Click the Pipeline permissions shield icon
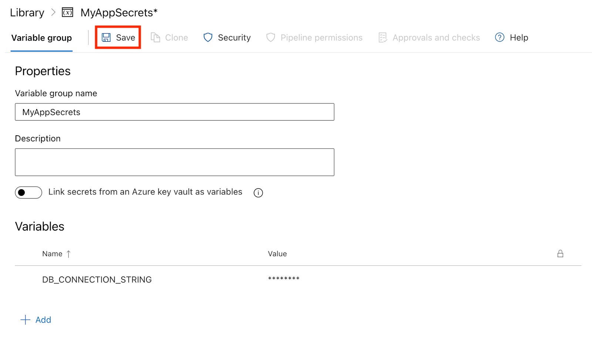Viewport: 592px width, 364px height. click(271, 37)
